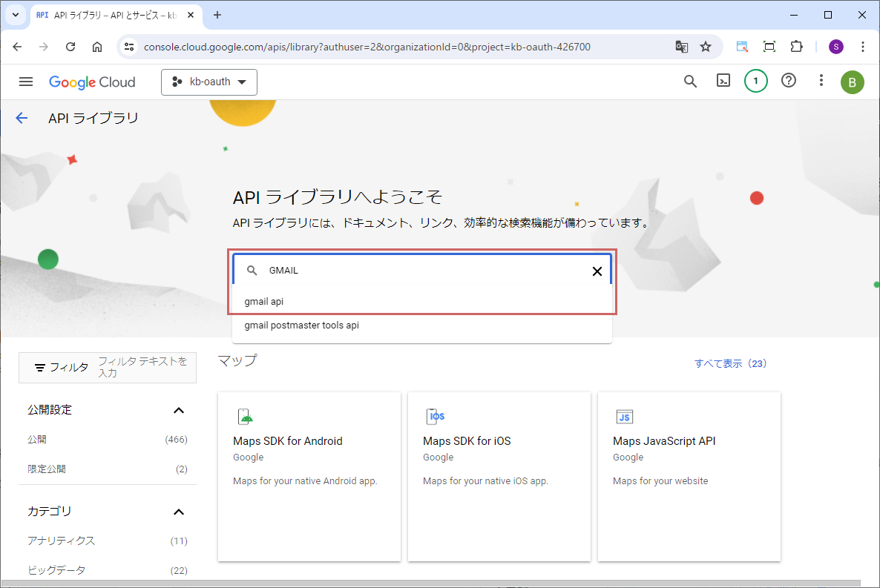The height and width of the screenshot is (588, 880).
Task: Open the Maps SDK for Android card
Action: 309,476
